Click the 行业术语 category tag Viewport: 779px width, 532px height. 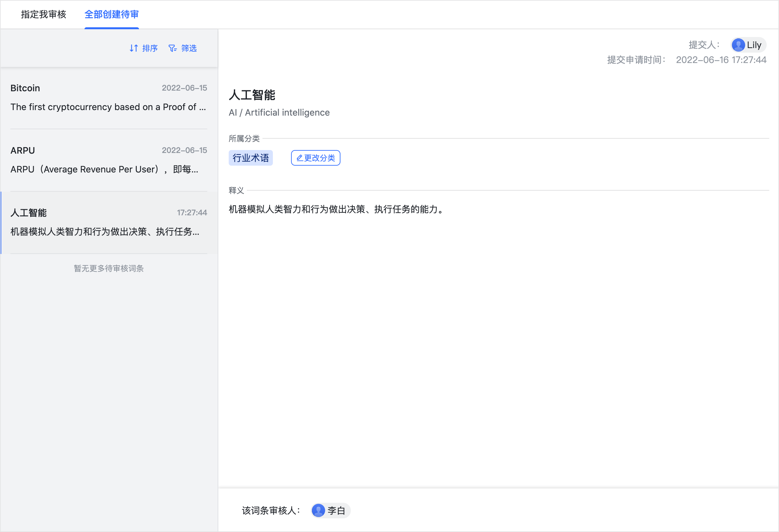point(251,158)
